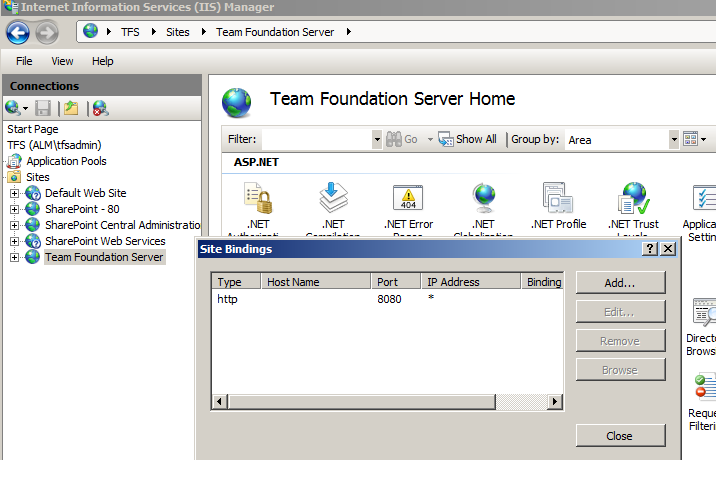The image size is (716, 488).
Task: Open the .NET Error Pages 404 icon
Action: click(x=408, y=198)
